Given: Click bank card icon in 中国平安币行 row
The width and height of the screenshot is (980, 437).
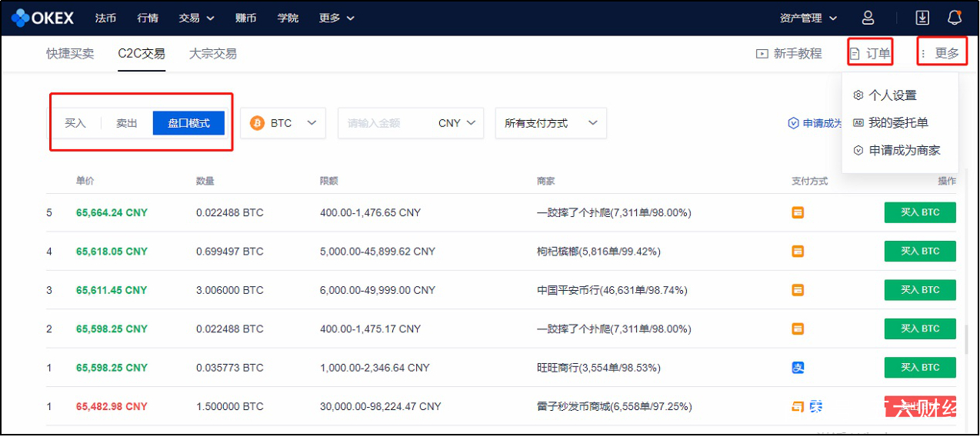Looking at the screenshot, I should point(798,290).
